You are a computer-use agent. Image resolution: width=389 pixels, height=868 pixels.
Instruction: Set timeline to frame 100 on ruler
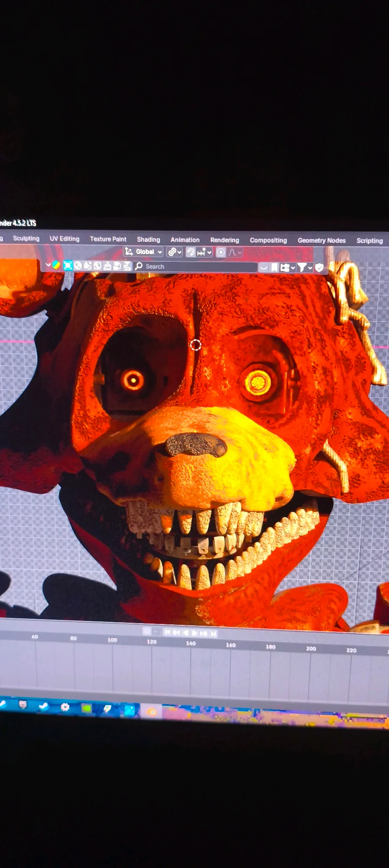(112, 640)
